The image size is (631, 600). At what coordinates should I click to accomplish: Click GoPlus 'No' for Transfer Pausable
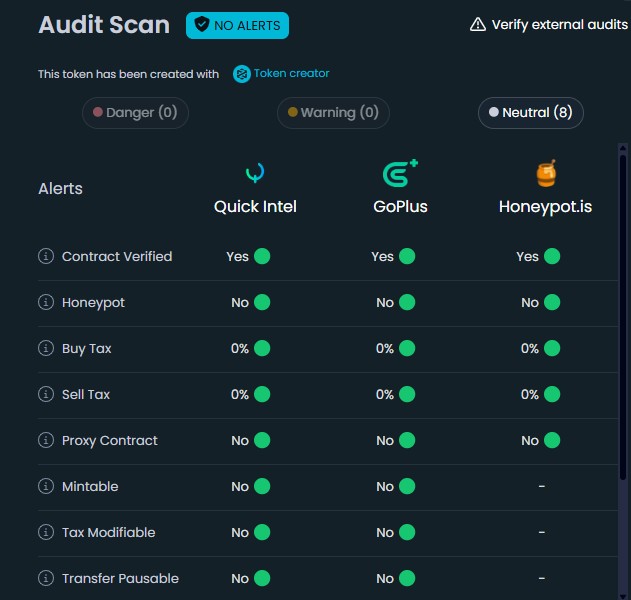[385, 578]
